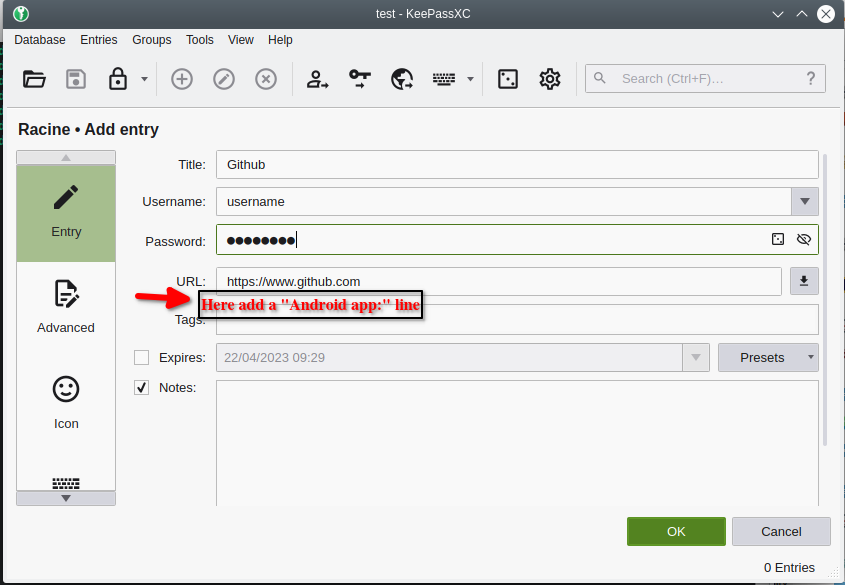Click the copy password key icon

(359, 78)
